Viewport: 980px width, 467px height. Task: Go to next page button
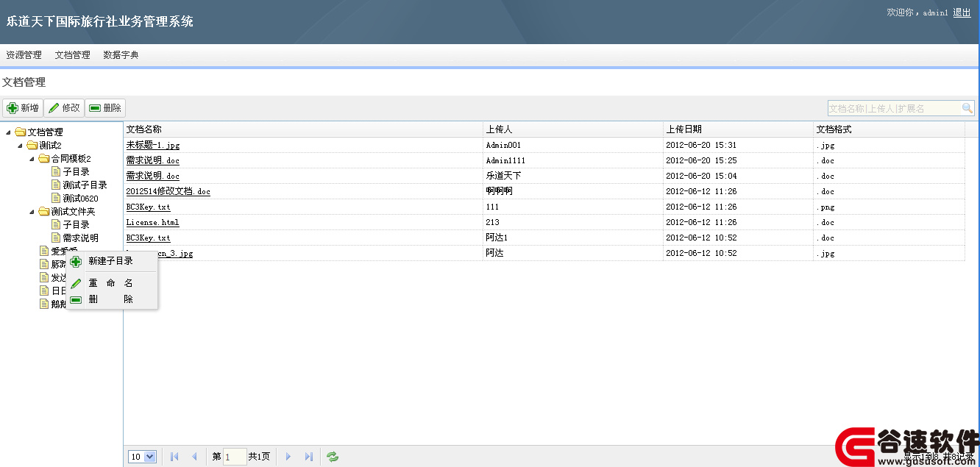[x=288, y=457]
